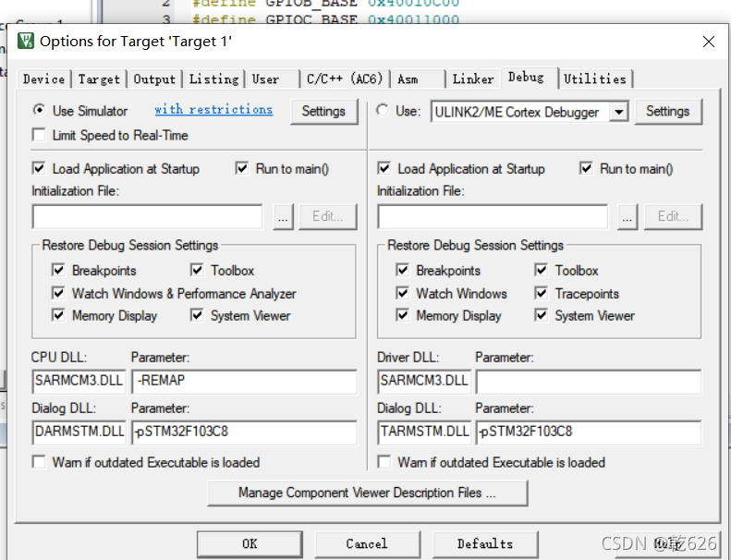Toggle simulator Load Application at Startup
The width and height of the screenshot is (731, 560).
(x=39, y=168)
